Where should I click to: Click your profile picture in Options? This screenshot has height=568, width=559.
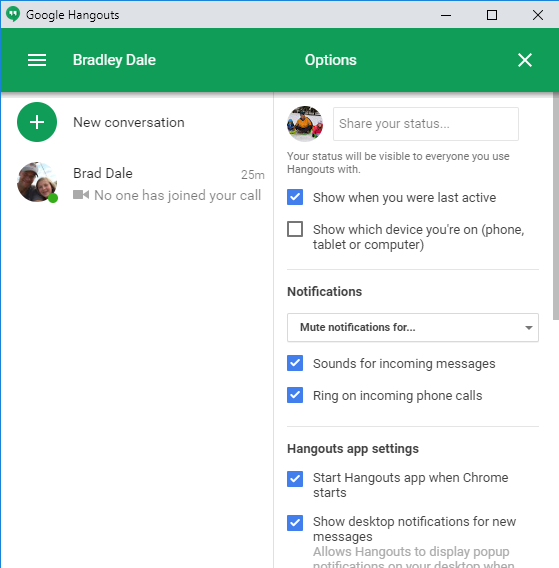click(x=305, y=124)
